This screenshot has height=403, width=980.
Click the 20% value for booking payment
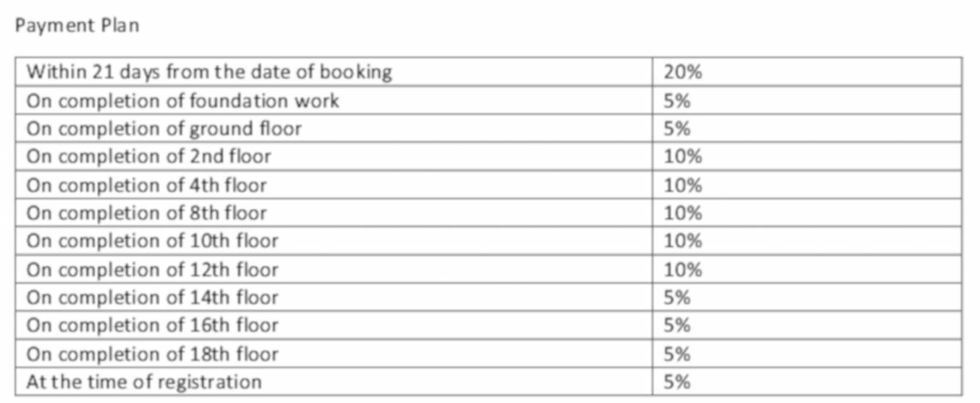[683, 72]
